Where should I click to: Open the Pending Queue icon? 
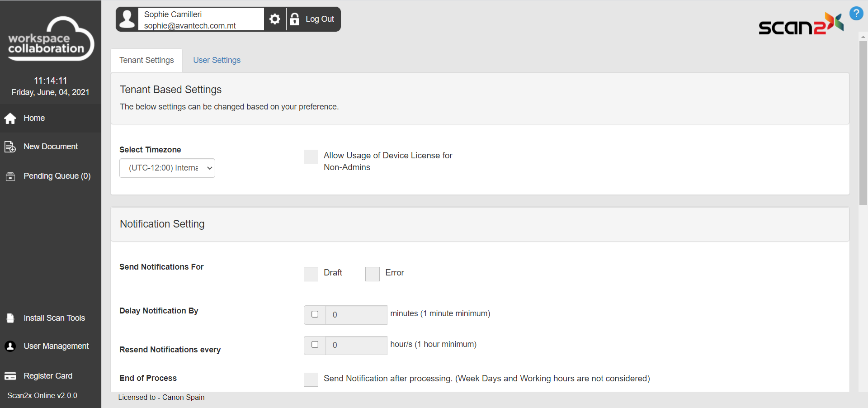coord(10,176)
